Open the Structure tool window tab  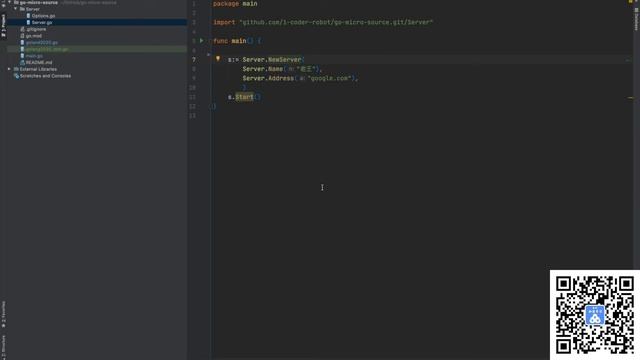[x=3, y=347]
